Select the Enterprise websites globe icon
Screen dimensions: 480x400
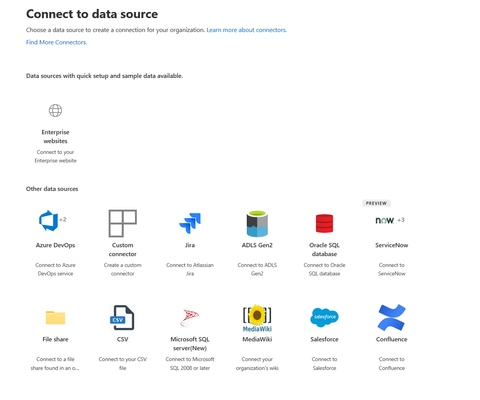[x=55, y=111]
